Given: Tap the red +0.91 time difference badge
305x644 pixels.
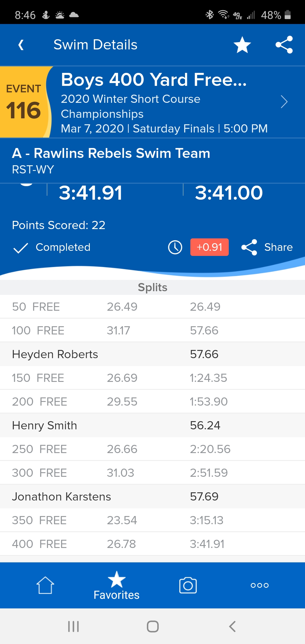Looking at the screenshot, I should pos(209,247).
